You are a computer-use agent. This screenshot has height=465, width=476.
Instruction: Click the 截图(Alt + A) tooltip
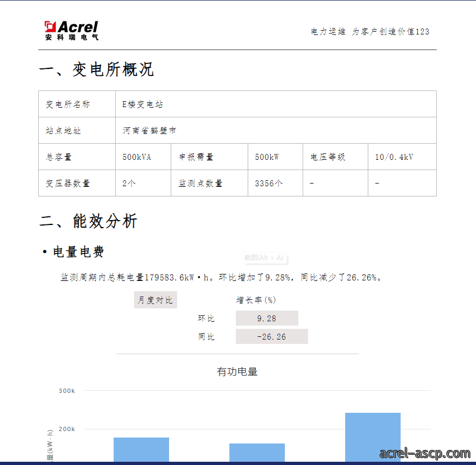click(264, 258)
